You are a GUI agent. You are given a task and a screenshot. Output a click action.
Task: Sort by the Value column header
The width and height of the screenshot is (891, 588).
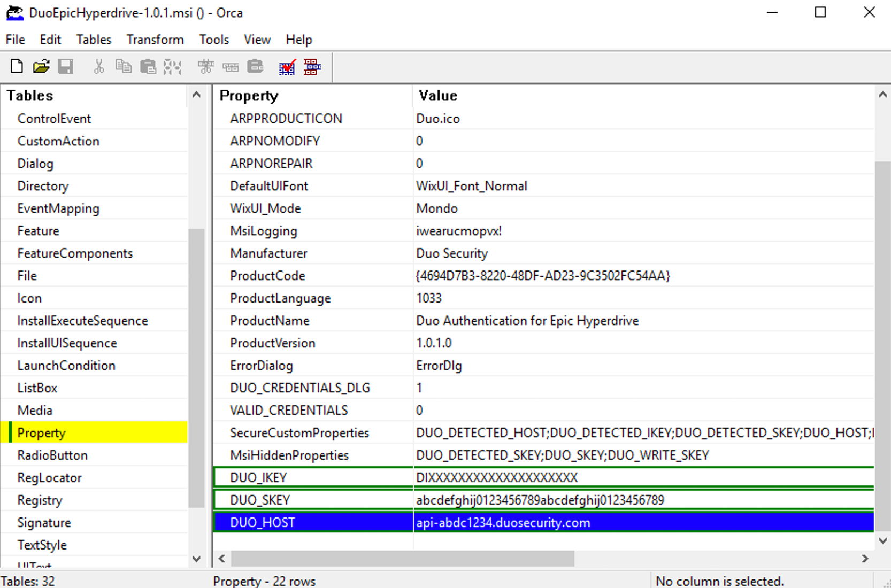coord(643,96)
